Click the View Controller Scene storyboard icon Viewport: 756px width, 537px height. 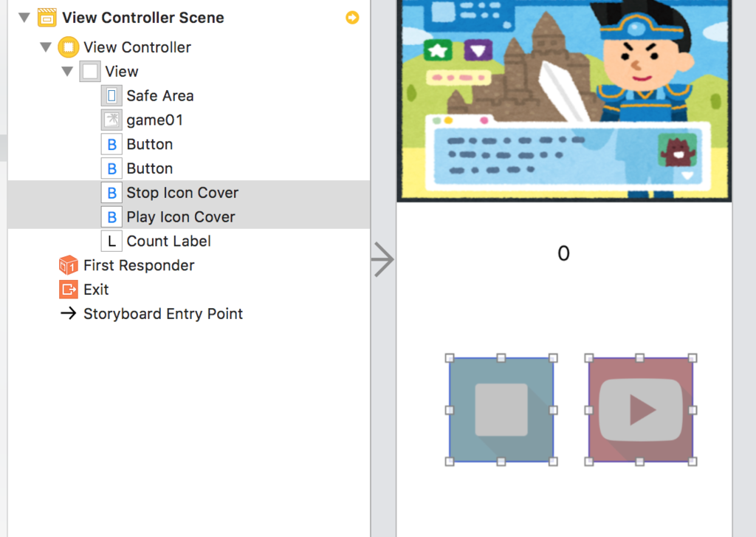47,18
